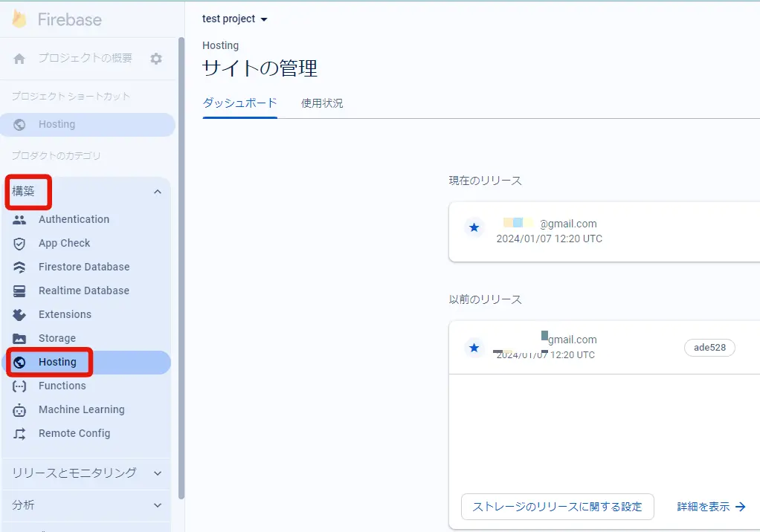Click the ade528 release version chip
This screenshot has width=760, height=532.
click(x=709, y=348)
